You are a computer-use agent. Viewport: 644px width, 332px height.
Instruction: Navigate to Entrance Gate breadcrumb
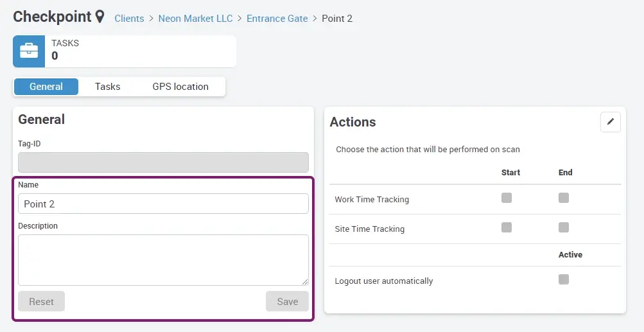[x=277, y=19]
